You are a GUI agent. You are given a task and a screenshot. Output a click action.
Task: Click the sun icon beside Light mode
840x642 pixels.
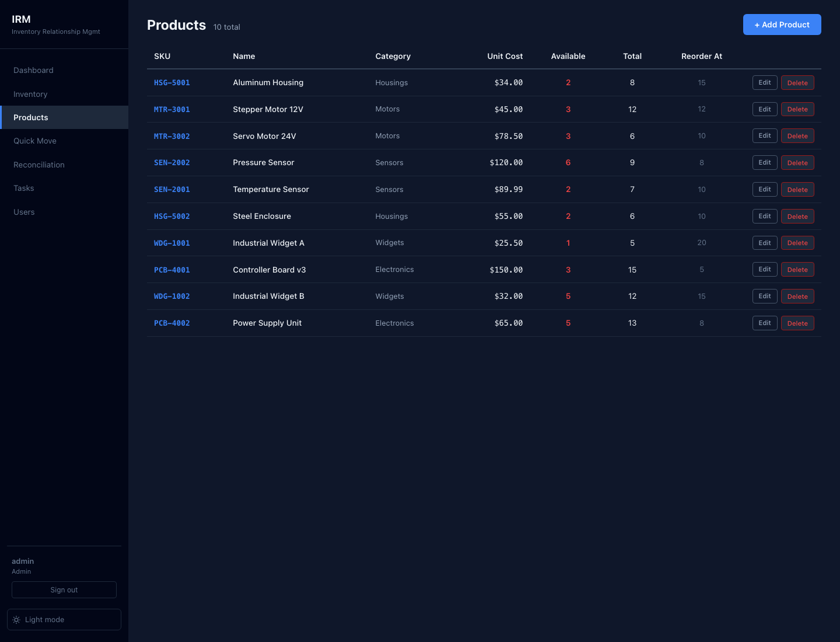(x=16, y=620)
